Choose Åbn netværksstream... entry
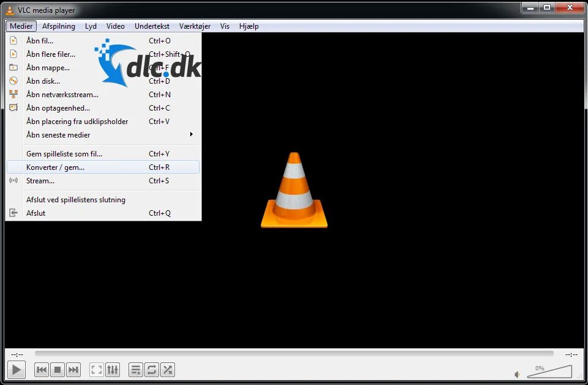588x385 pixels. tap(103, 94)
